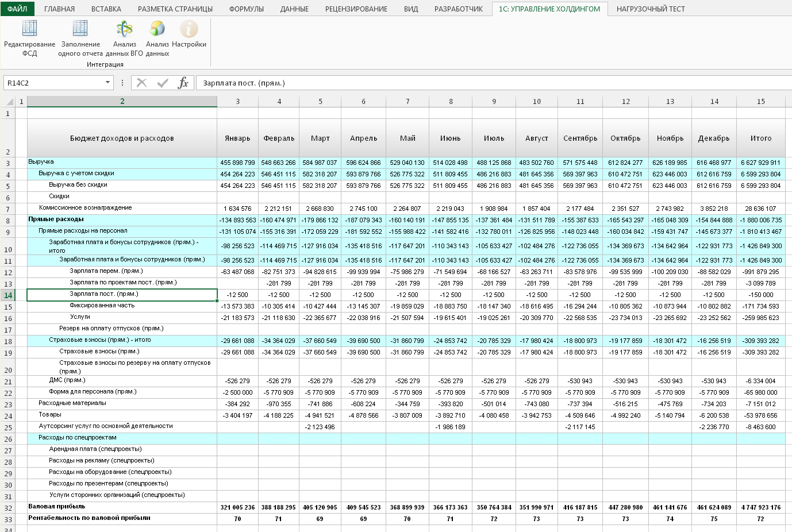Select column 15 header
This screenshot has width=792, height=532.
coord(760,102)
